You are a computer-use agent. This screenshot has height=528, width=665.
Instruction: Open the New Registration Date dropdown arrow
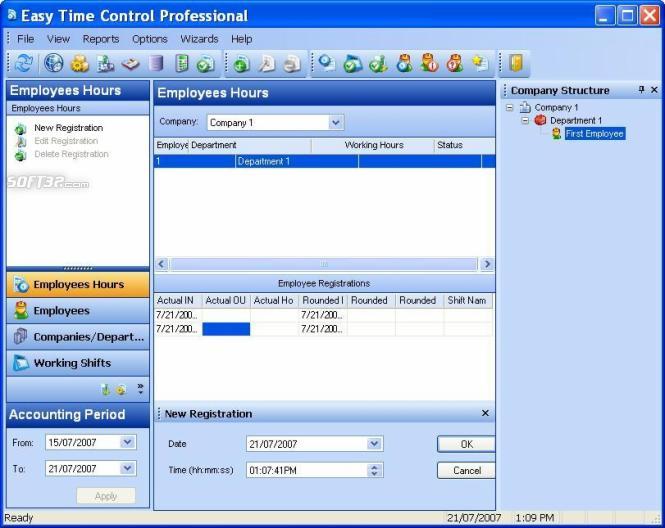pos(374,444)
